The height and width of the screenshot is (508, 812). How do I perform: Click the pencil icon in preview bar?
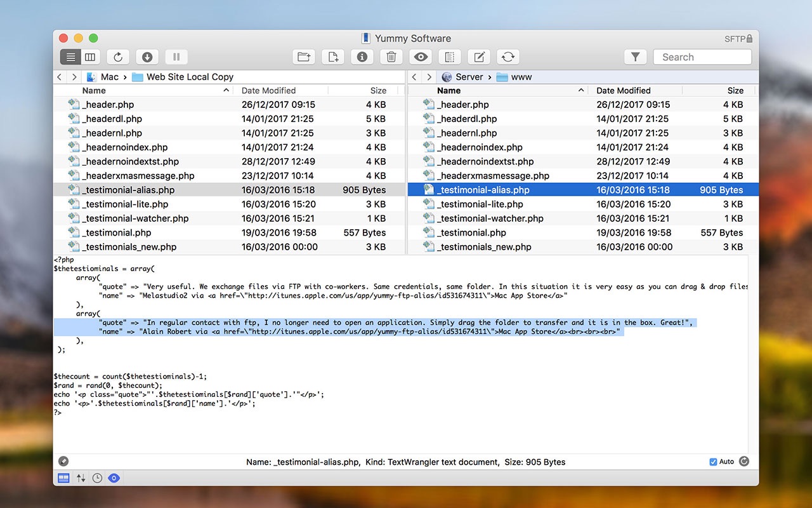pos(63,462)
